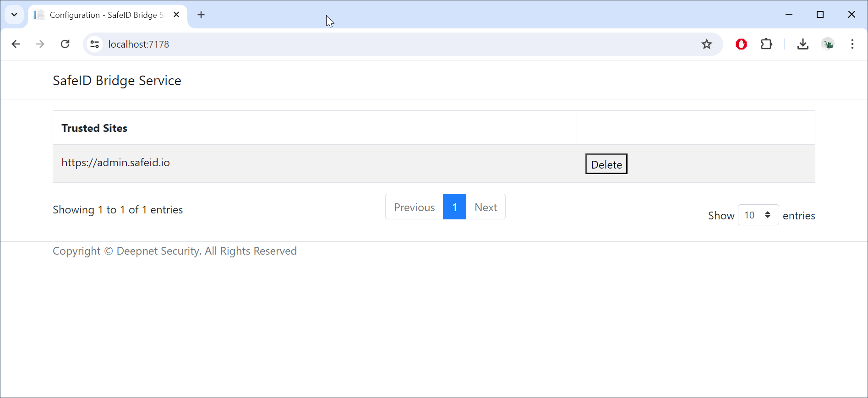This screenshot has height=398, width=868.
Task: Reload the current page
Action: [65, 44]
